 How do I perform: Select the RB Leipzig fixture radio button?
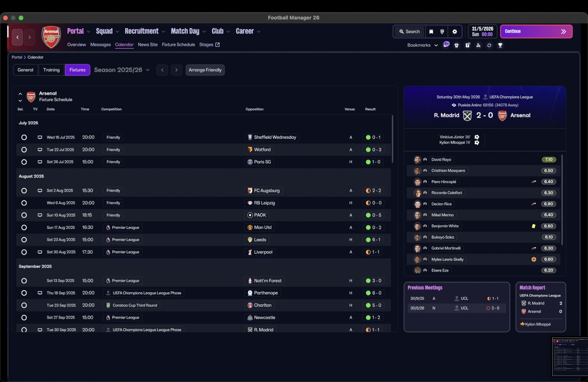click(24, 203)
